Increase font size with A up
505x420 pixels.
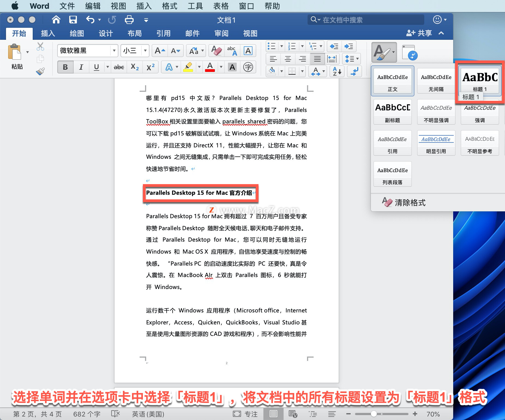coord(160,51)
